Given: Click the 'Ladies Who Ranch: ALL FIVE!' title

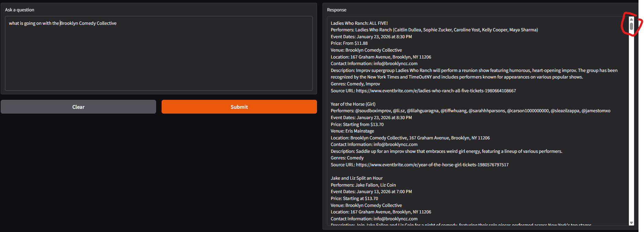Looking at the screenshot, I should (359, 23).
